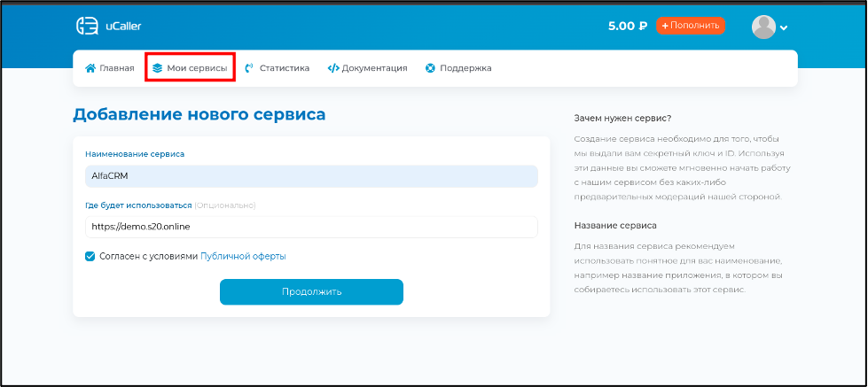Uncheck the Согласен с условиями checkbox

[90, 257]
